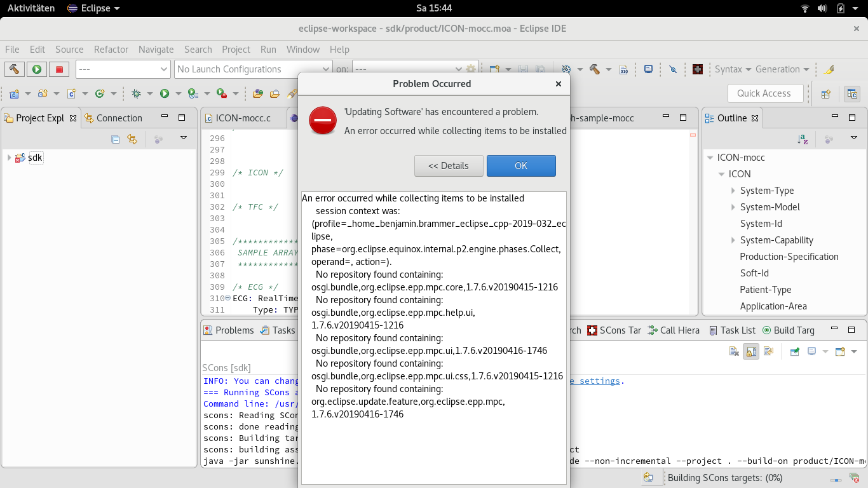
Task: Open the Window menu
Action: [x=303, y=50]
